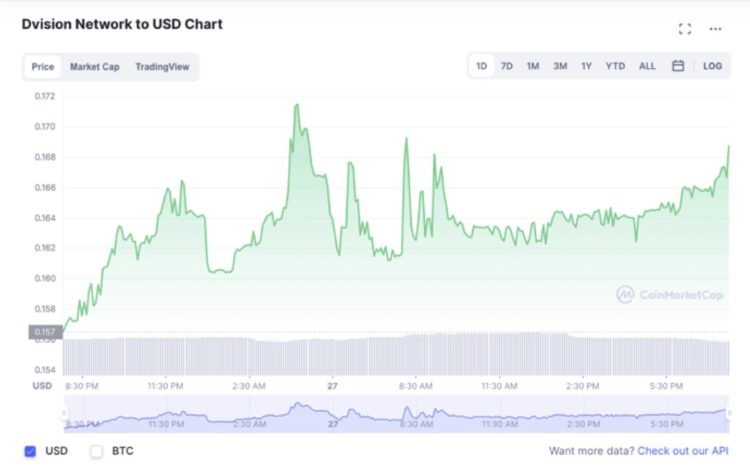Click the 2:30 AM x-axis label
The height and width of the screenshot is (471, 750).
(x=249, y=386)
